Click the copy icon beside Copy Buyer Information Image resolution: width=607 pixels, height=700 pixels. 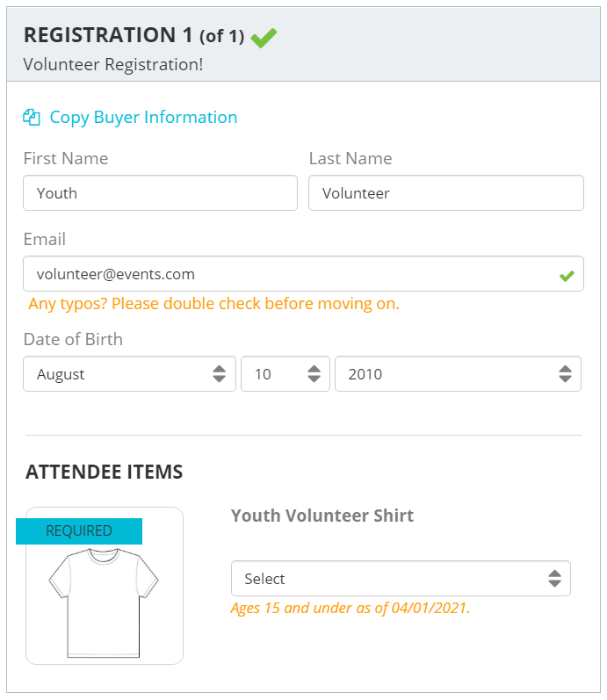(x=32, y=118)
